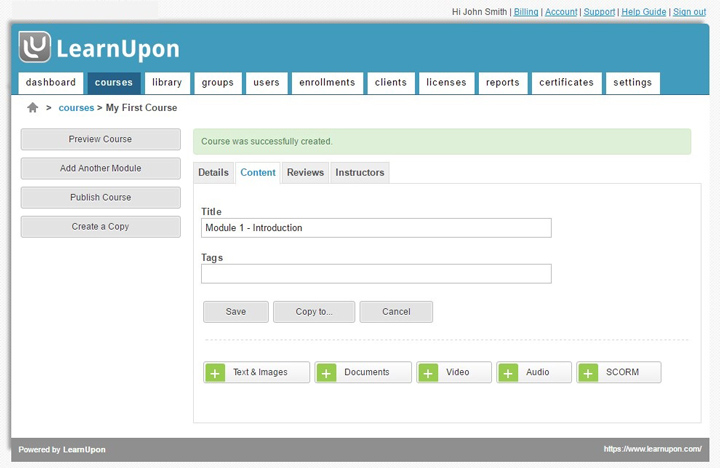Click Create a Copy button
Screen dimensions: 720x468
(101, 227)
